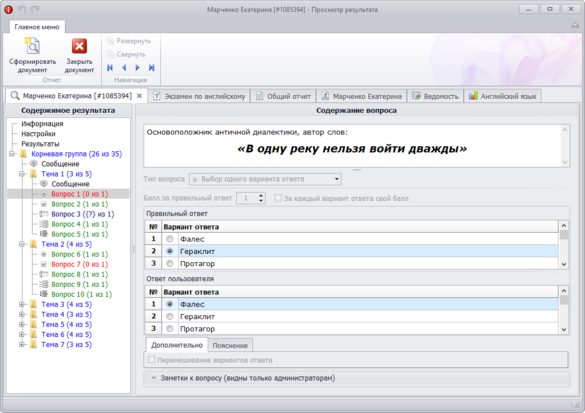Go to previous item navigation arrow
This screenshot has width=585, height=413.
click(x=124, y=68)
